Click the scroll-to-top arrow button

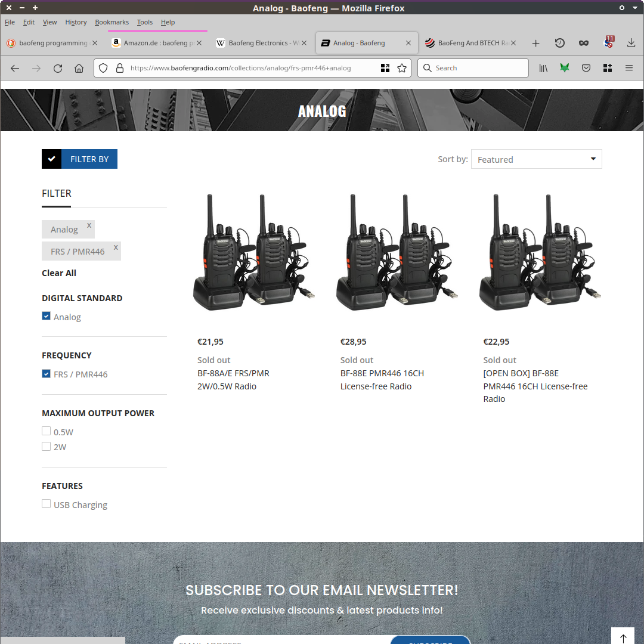(623, 637)
